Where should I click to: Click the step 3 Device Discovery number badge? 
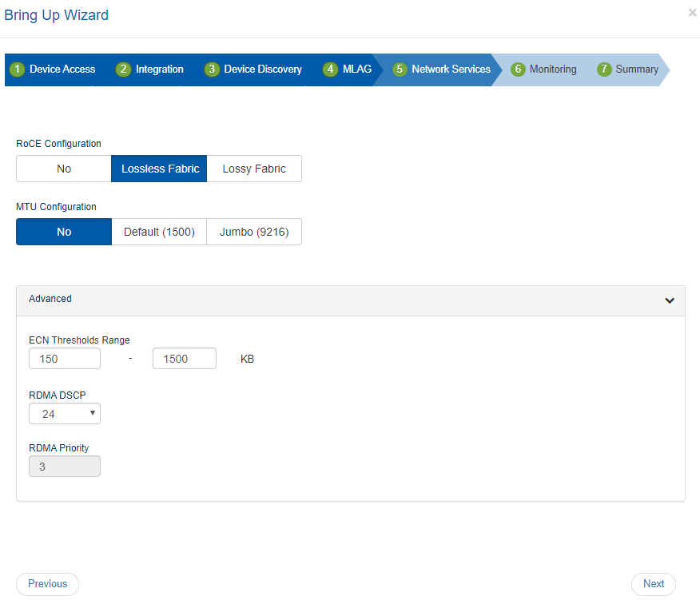(x=212, y=70)
